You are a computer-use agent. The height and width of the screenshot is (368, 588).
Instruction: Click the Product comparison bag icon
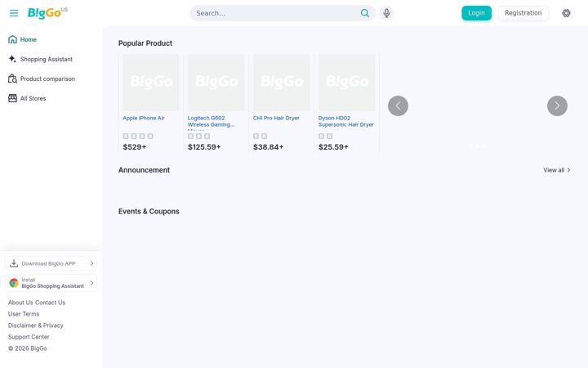[12, 79]
